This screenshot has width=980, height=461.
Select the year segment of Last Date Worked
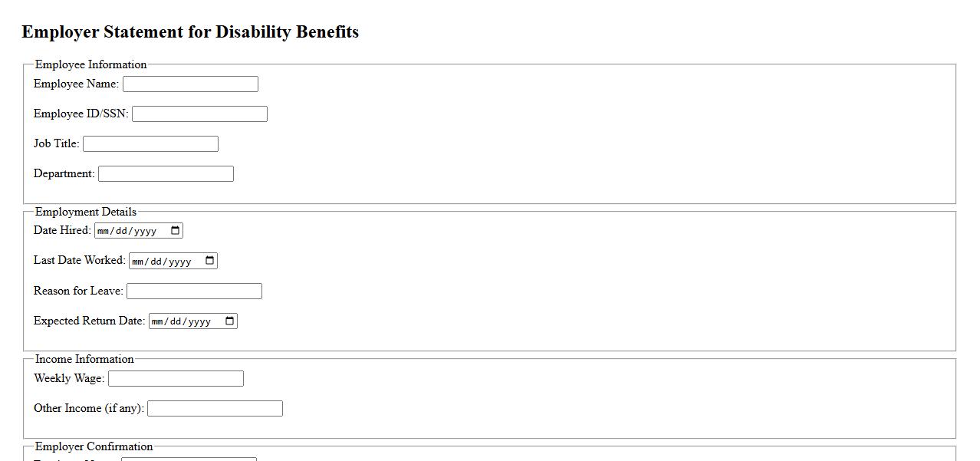click(x=179, y=262)
